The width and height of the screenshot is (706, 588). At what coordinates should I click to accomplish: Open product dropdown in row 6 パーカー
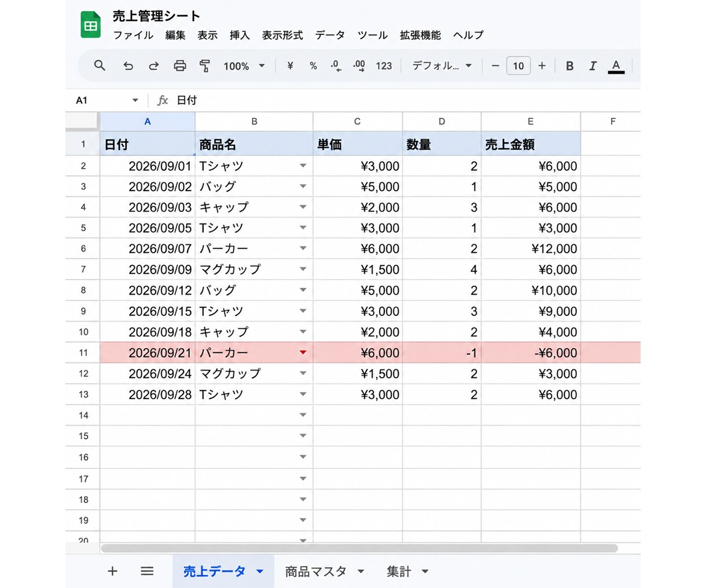(x=303, y=248)
